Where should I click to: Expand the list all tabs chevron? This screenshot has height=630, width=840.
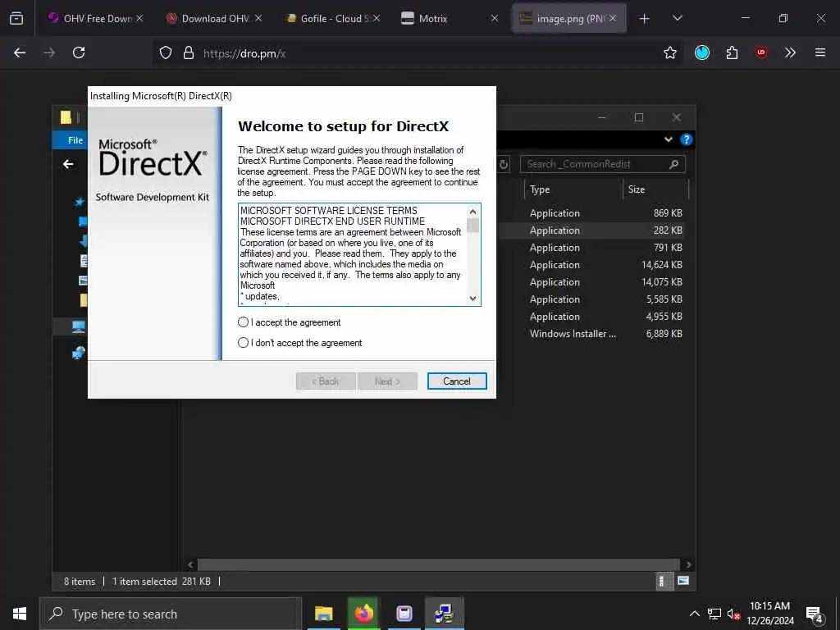click(x=677, y=18)
